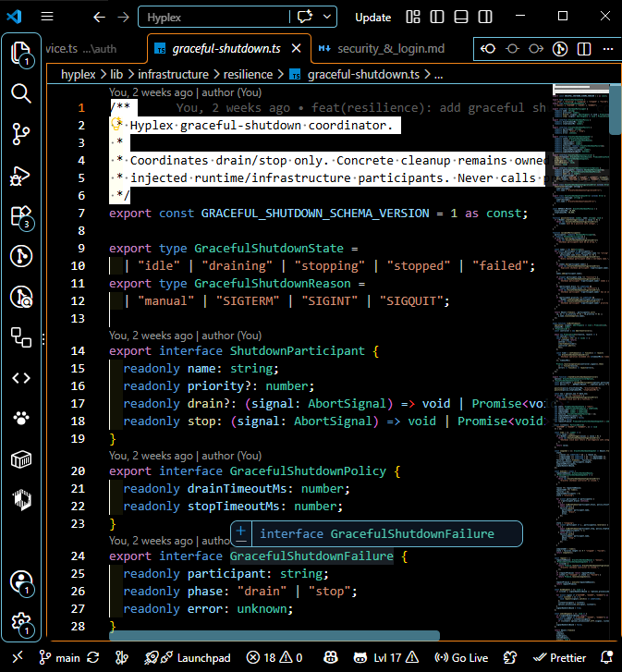The image size is (622, 672).
Task: Click the VS Code logo icon
Action: coord(14,17)
